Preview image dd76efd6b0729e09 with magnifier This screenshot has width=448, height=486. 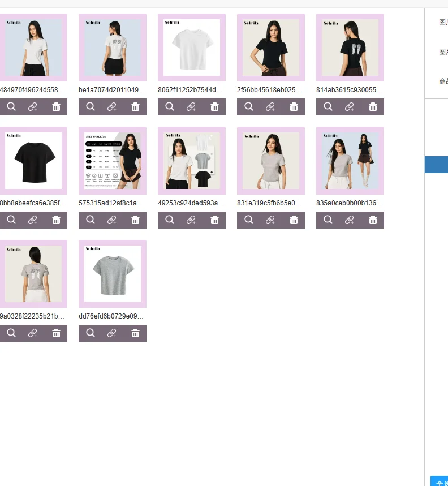pos(91,333)
